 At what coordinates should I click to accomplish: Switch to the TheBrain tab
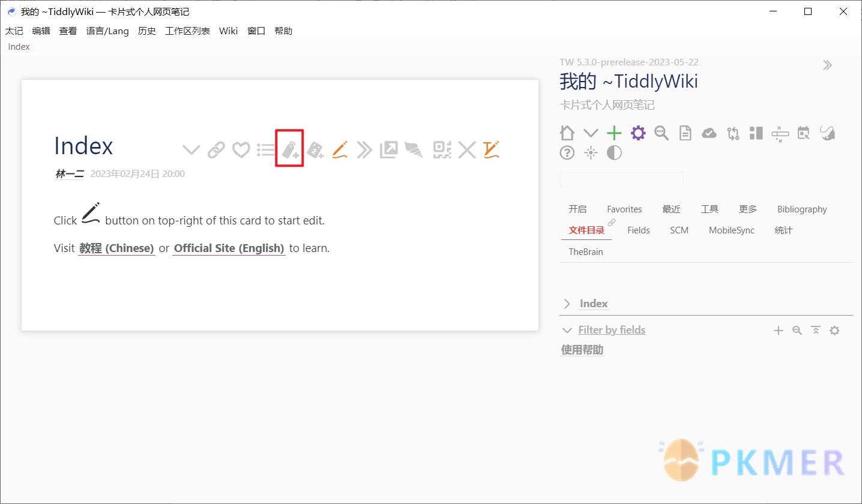[x=586, y=252]
